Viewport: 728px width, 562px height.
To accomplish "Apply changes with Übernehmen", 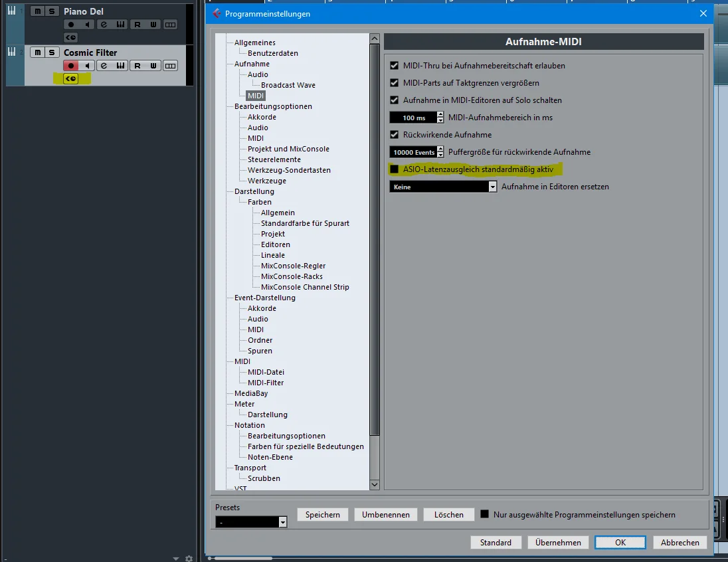I will 558,543.
